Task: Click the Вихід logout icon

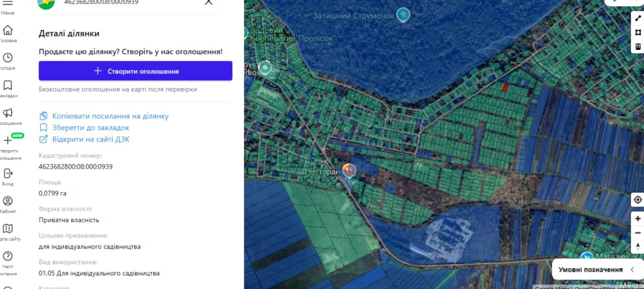Action: [8, 173]
